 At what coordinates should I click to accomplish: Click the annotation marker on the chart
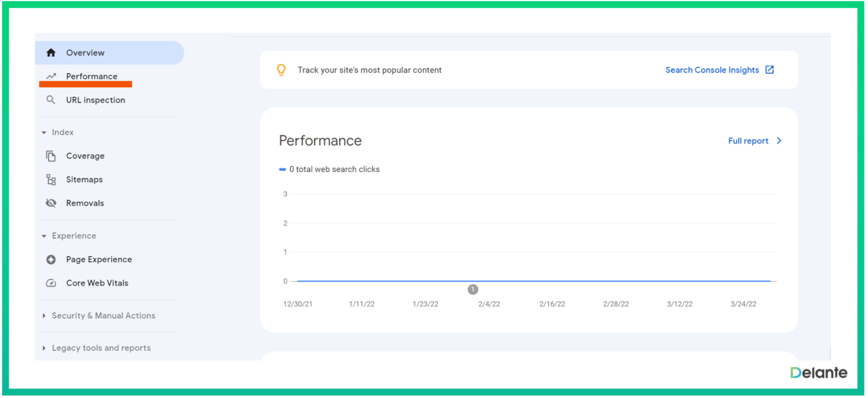click(x=473, y=289)
